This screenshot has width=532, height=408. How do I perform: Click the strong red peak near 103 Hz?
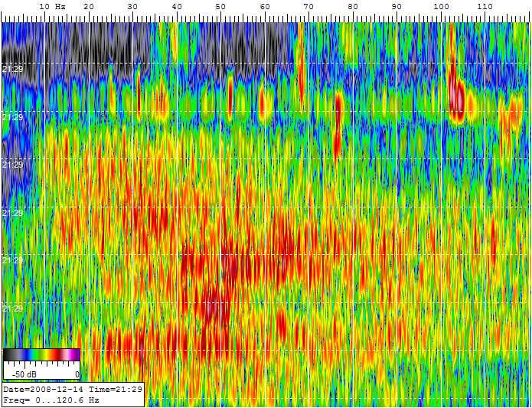click(457, 97)
